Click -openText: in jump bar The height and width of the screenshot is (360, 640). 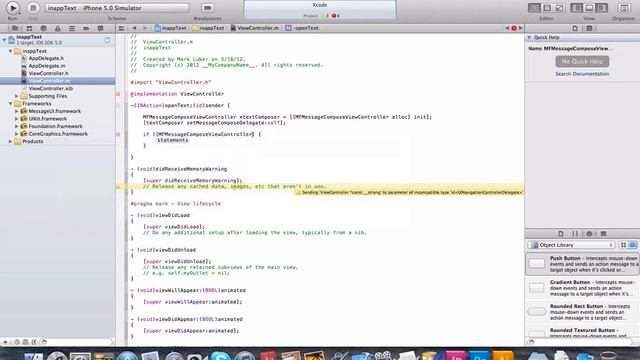pos(302,28)
